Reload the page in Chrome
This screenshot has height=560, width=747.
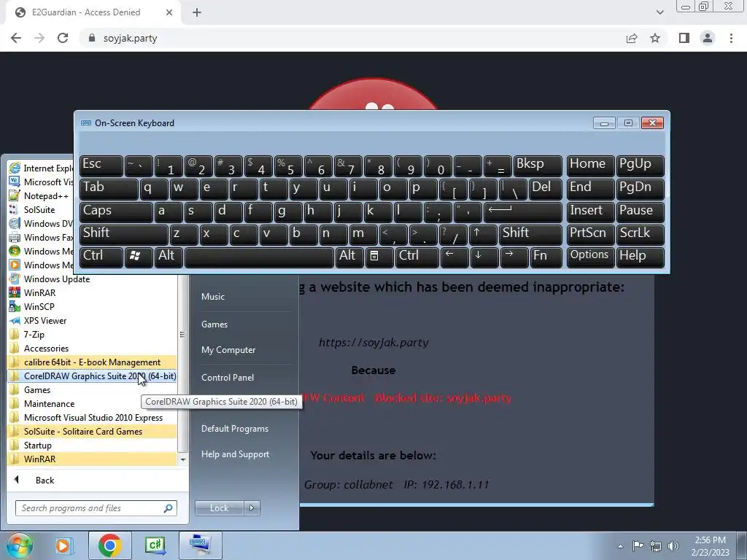pyautogui.click(x=63, y=38)
